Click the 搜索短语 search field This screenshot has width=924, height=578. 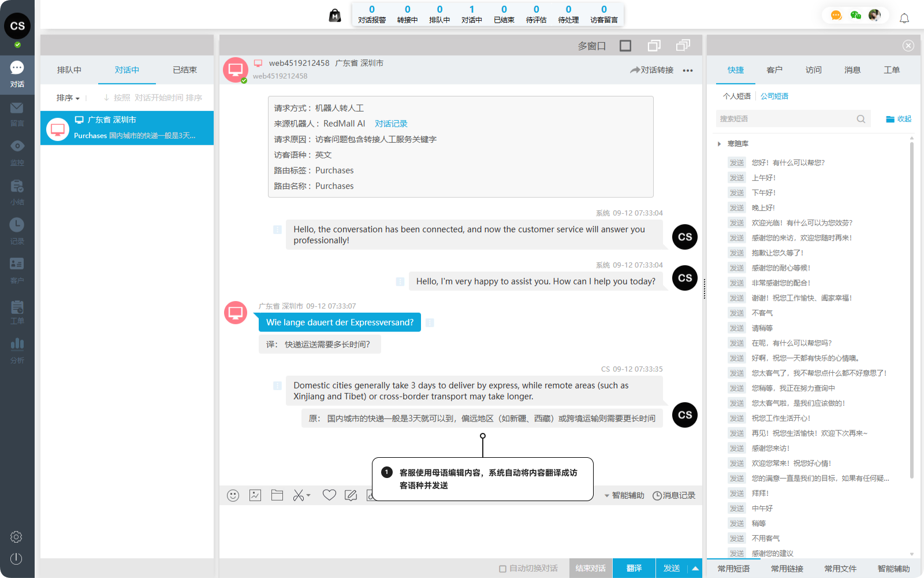[x=787, y=119]
